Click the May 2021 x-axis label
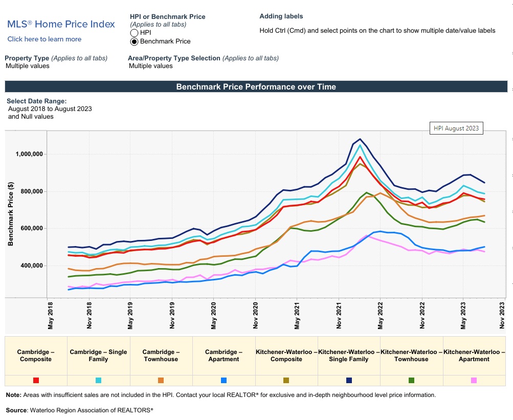Image resolution: width=513 pixels, height=420 pixels. [297, 316]
